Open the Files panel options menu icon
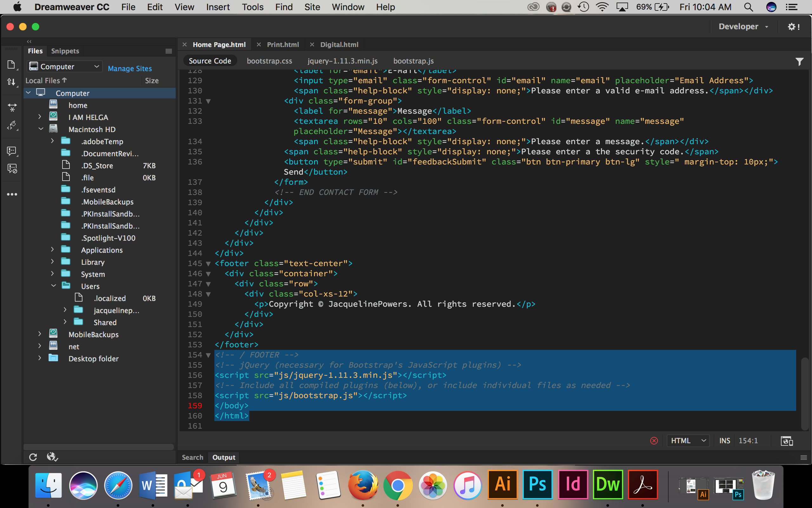 tap(169, 51)
